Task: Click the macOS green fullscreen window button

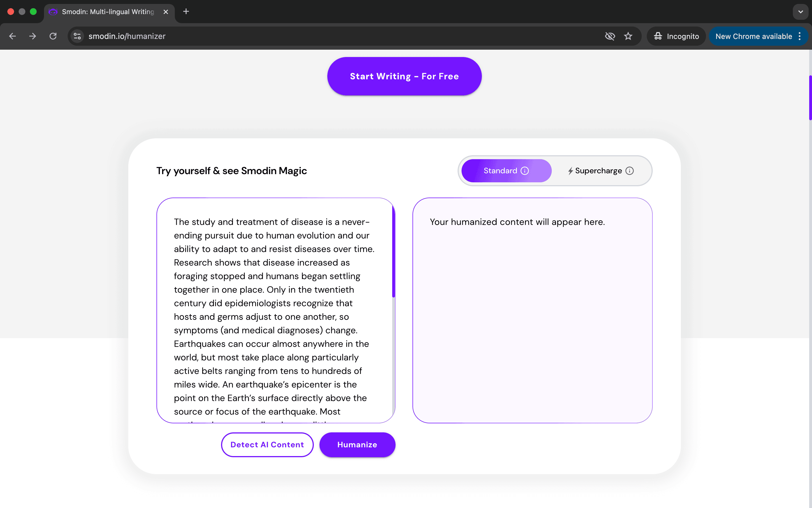Action: pyautogui.click(x=33, y=12)
